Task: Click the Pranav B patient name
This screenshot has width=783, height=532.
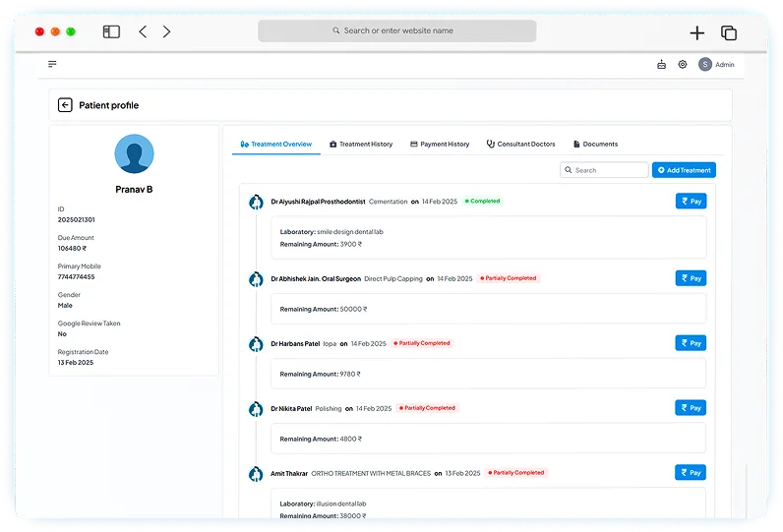Action: pyautogui.click(x=134, y=190)
